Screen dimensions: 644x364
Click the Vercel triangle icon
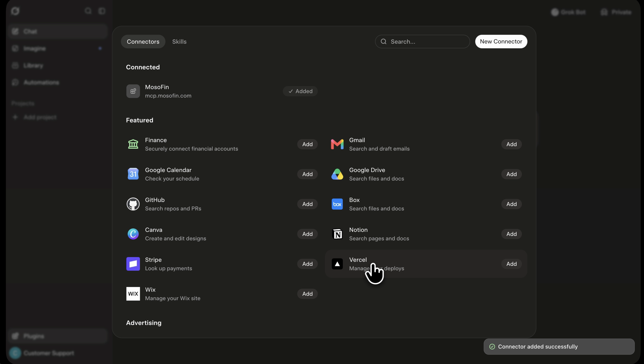click(x=337, y=264)
